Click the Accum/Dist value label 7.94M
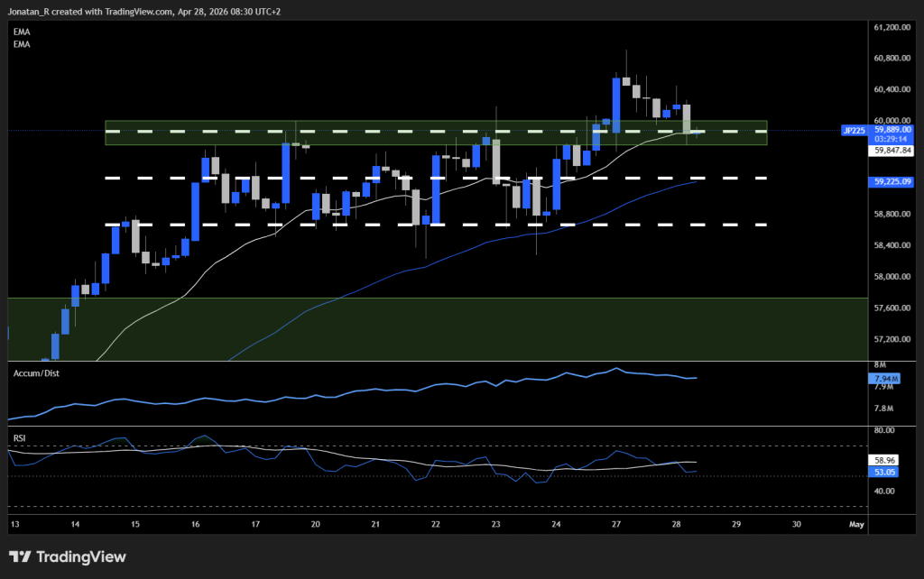 [x=883, y=378]
